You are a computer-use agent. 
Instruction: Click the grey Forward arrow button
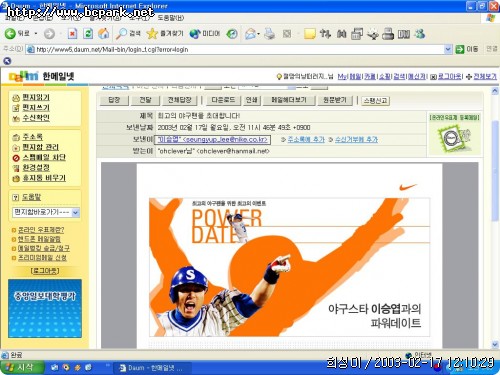click(49, 34)
